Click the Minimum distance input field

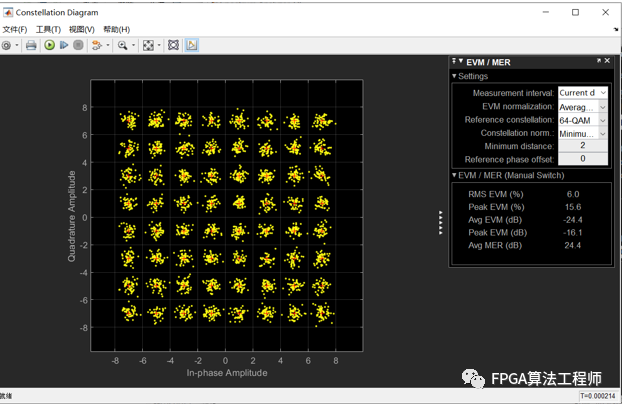(582, 146)
